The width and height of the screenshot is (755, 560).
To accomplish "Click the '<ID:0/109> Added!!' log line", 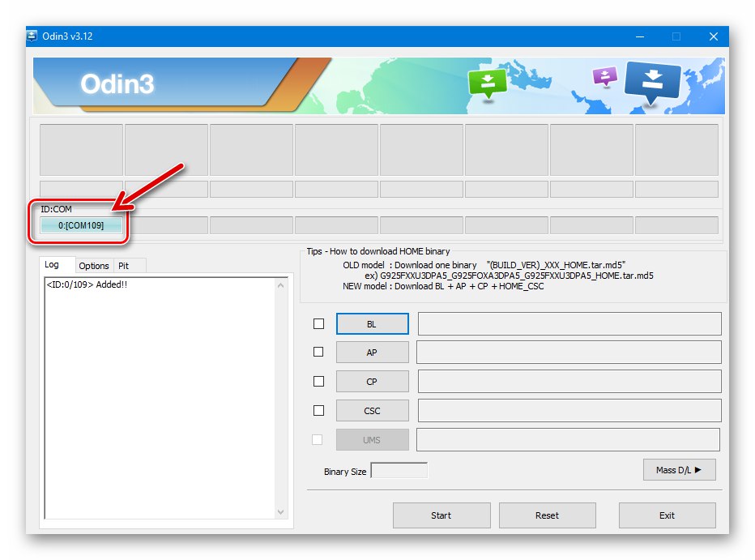I will tap(87, 284).
